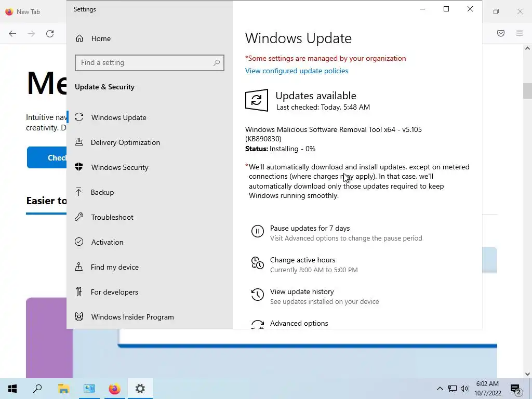Select Home in Settings sidebar
The image size is (532, 399).
point(101,38)
